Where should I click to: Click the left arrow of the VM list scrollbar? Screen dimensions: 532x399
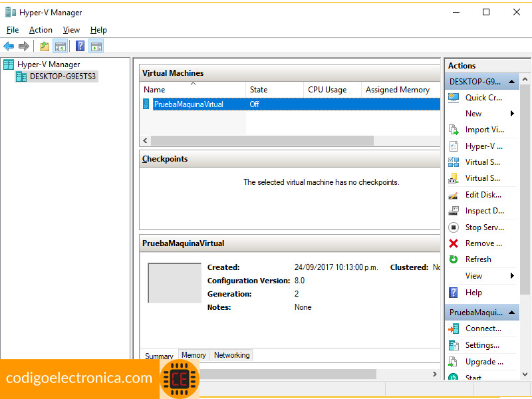pyautogui.click(x=145, y=140)
